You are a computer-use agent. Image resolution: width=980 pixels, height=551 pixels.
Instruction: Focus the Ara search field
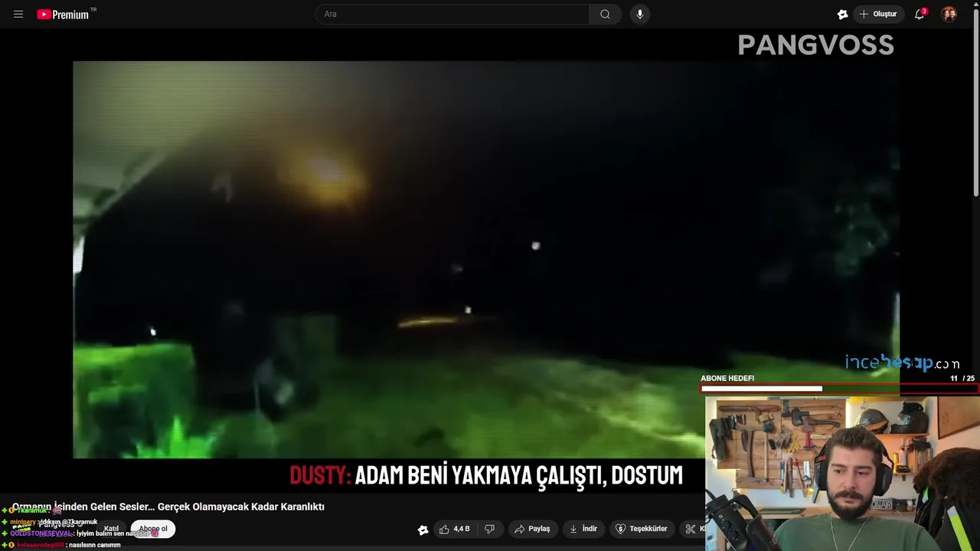[x=453, y=14]
